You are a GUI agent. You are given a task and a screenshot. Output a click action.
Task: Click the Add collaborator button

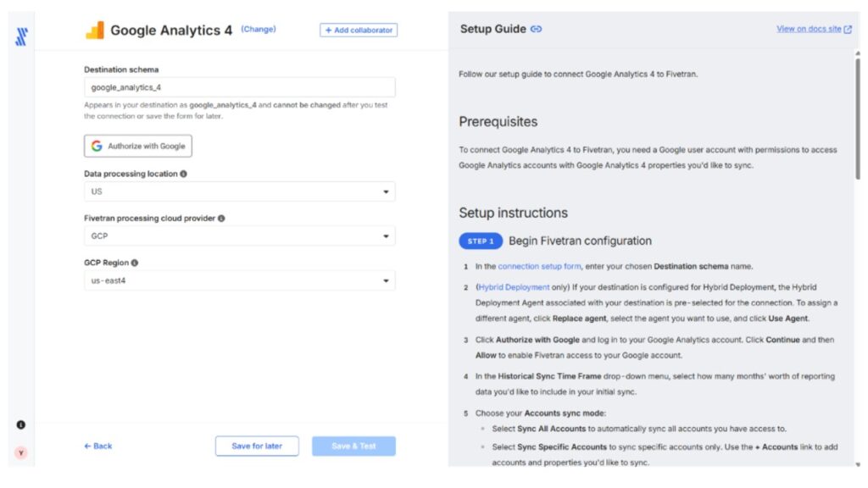tap(359, 30)
